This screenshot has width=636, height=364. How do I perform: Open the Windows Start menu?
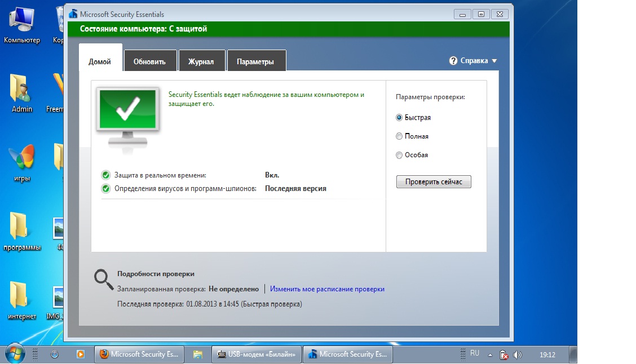[x=15, y=354]
